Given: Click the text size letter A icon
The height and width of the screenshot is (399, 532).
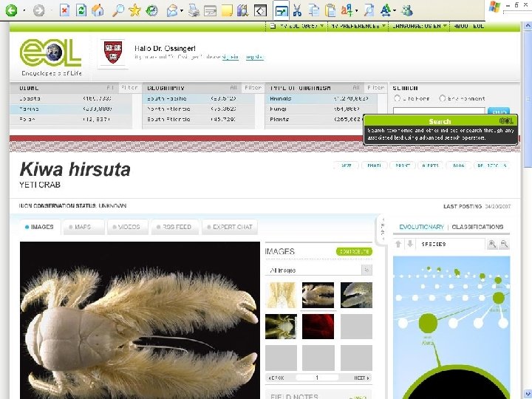Looking at the screenshot, I should [386, 10].
